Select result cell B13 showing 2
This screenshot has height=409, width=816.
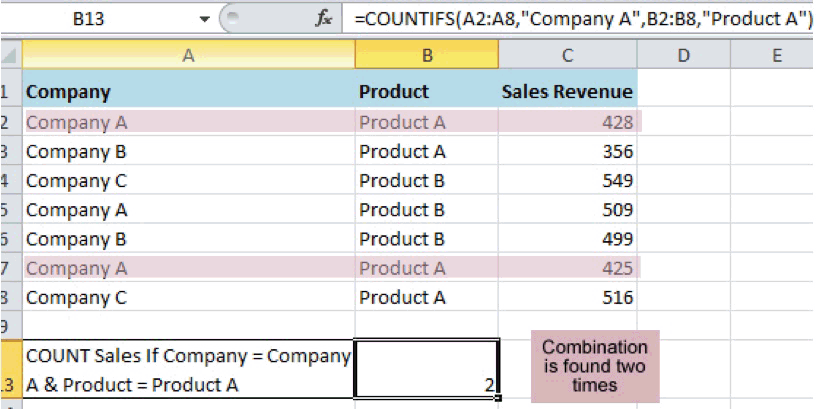(x=426, y=370)
